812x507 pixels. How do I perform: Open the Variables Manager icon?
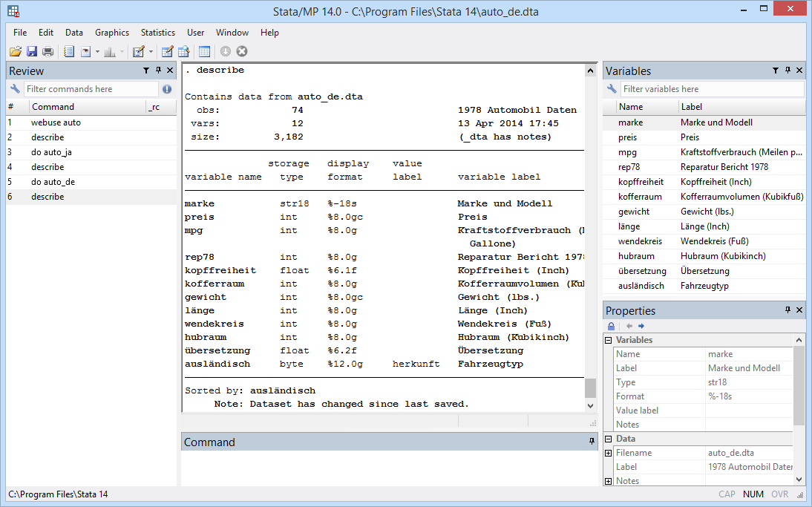pyautogui.click(x=205, y=51)
